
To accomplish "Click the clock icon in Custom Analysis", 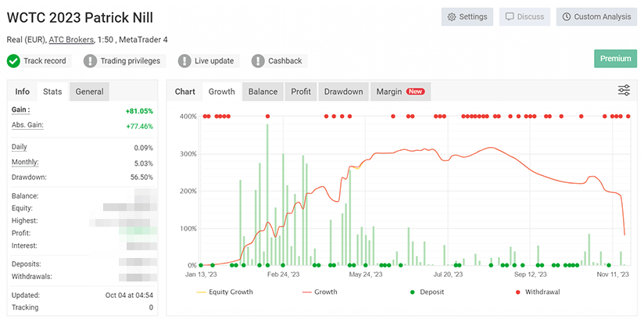I will (565, 16).
